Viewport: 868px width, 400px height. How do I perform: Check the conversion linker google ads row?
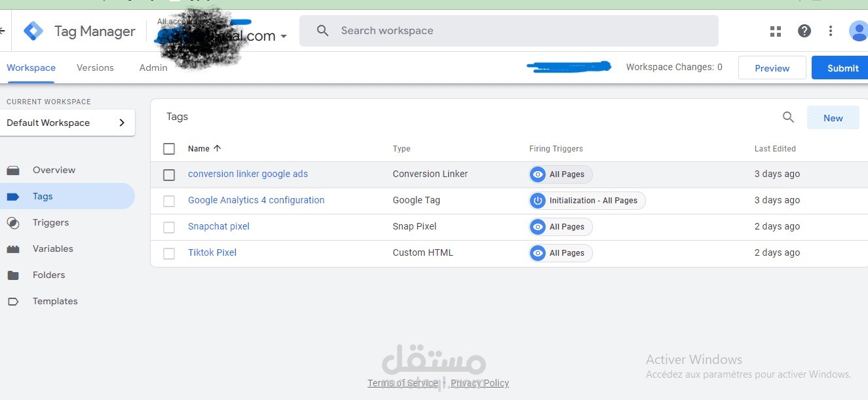pyautogui.click(x=169, y=175)
